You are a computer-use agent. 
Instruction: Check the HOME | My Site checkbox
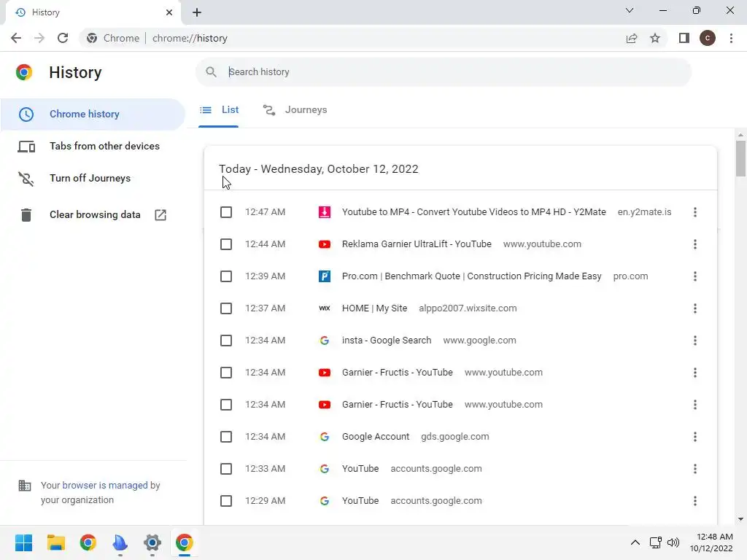point(226,308)
